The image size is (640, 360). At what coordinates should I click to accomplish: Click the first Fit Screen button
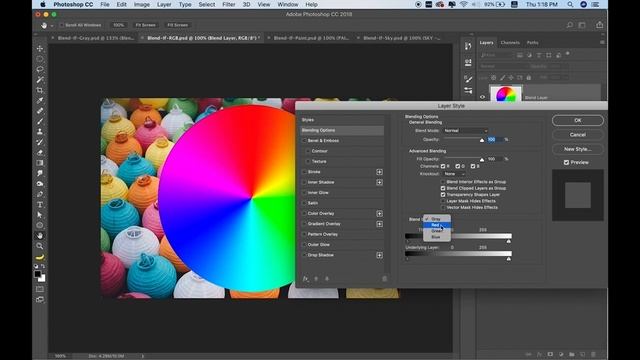point(145,25)
